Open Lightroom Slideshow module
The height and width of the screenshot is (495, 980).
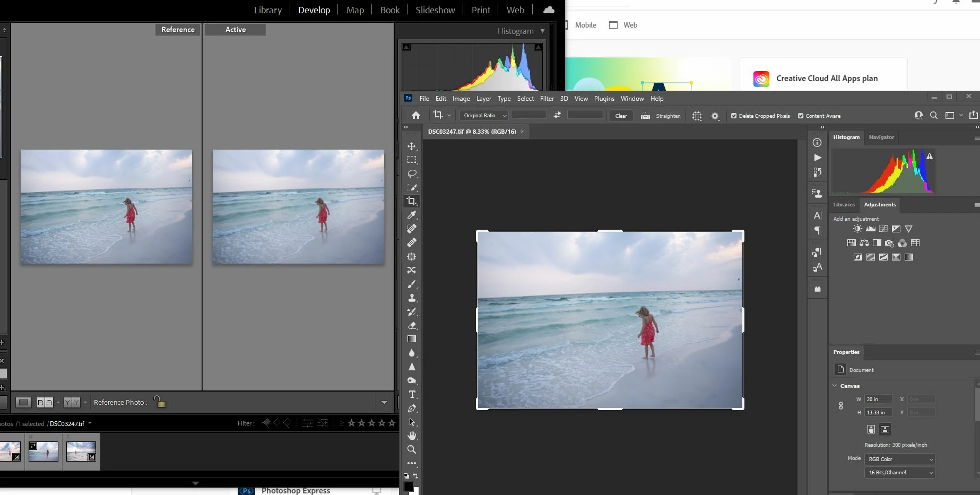pyautogui.click(x=435, y=10)
